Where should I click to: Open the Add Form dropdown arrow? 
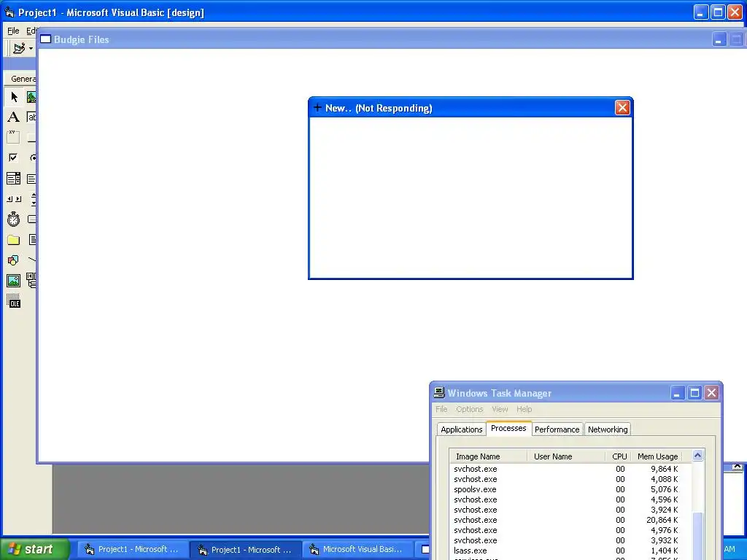coord(31,48)
